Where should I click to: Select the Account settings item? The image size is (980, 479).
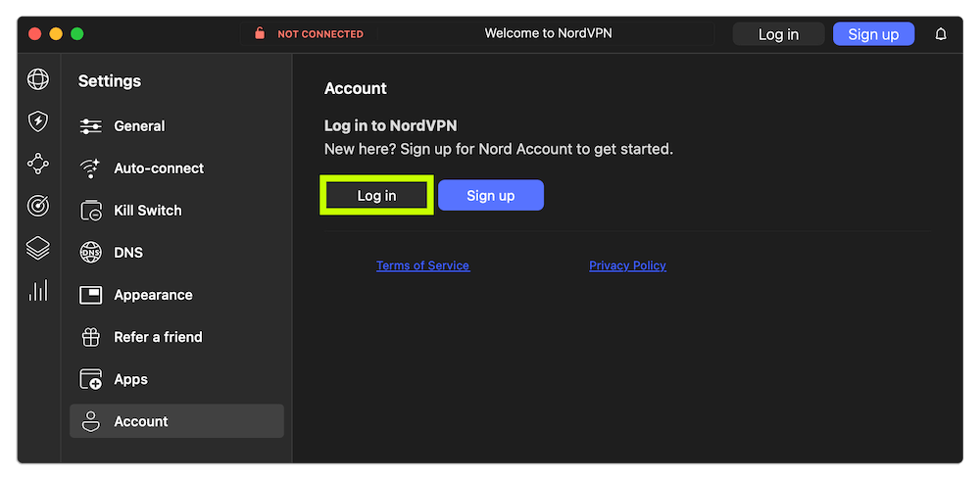176,421
